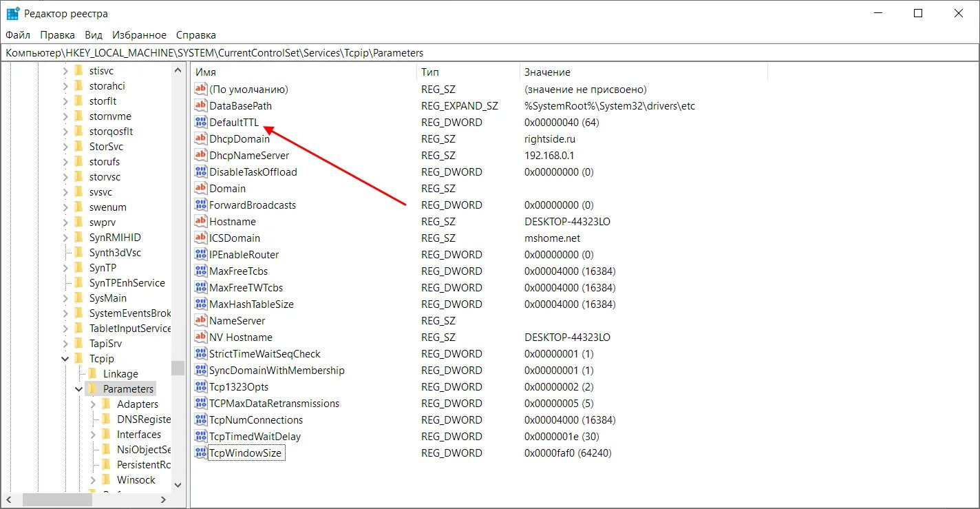Collapse the Tcpip tree node
Viewport: 980px width, 509px height.
[65, 359]
